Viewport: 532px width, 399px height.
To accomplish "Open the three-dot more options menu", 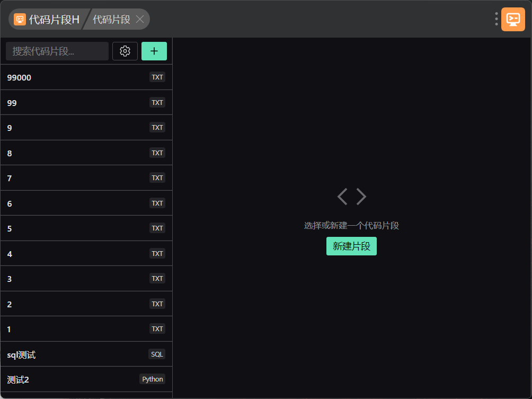I will coord(496,19).
